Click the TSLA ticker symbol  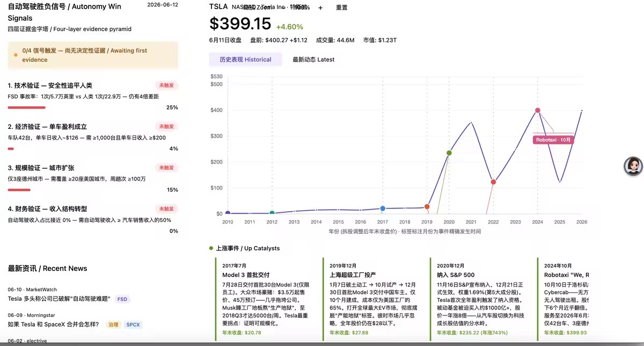[218, 7]
